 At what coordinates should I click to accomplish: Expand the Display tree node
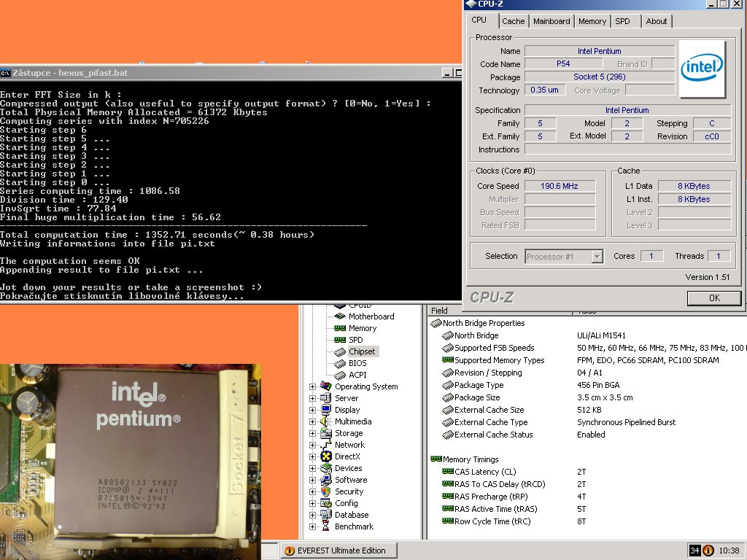click(x=312, y=410)
